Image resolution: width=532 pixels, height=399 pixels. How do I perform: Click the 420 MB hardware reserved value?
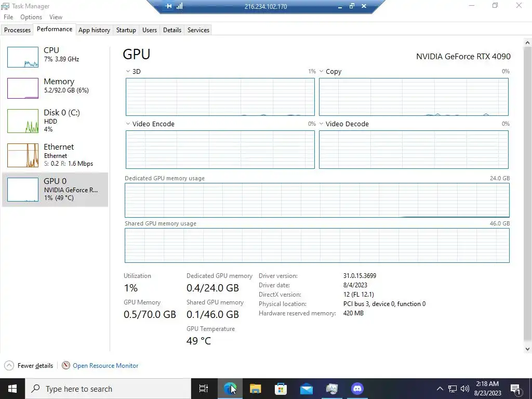coord(353,313)
